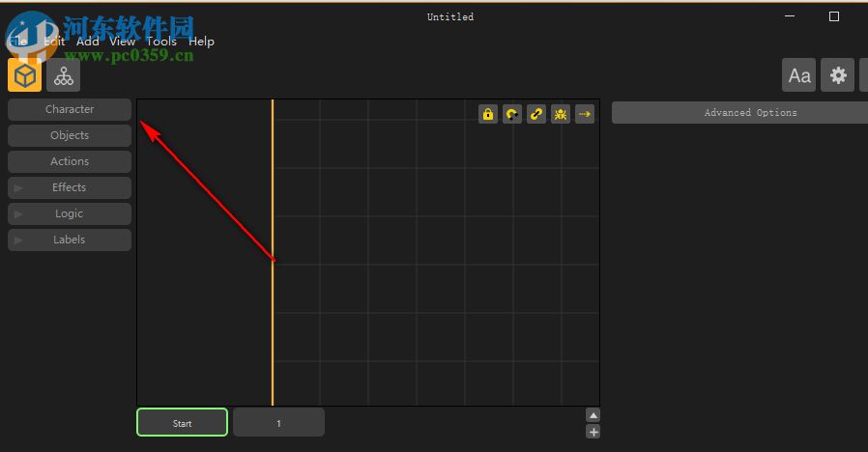Minimize the Untitled window
This screenshot has height=452, width=868.
[790, 16]
